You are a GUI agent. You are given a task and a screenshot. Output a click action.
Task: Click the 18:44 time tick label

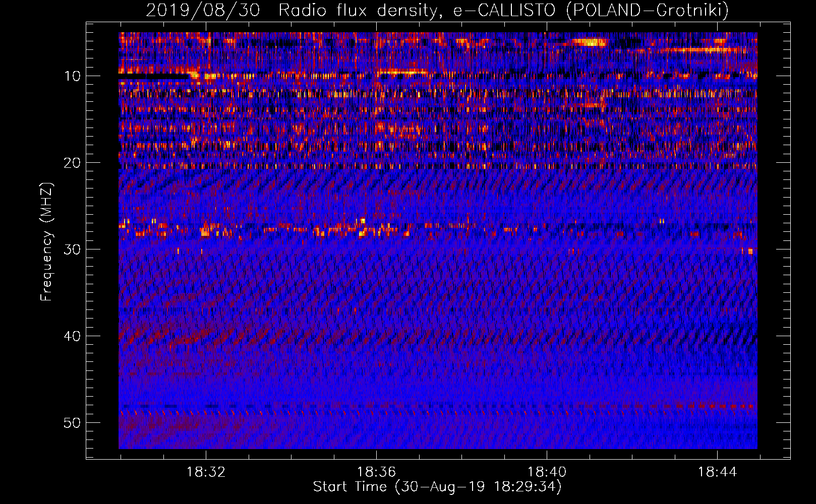(x=717, y=472)
